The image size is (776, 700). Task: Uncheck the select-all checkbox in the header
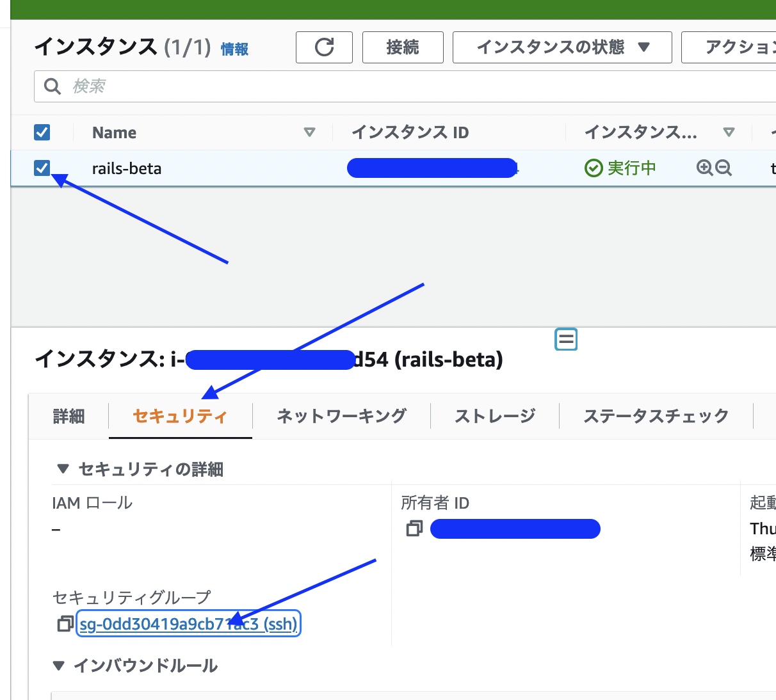[42, 132]
